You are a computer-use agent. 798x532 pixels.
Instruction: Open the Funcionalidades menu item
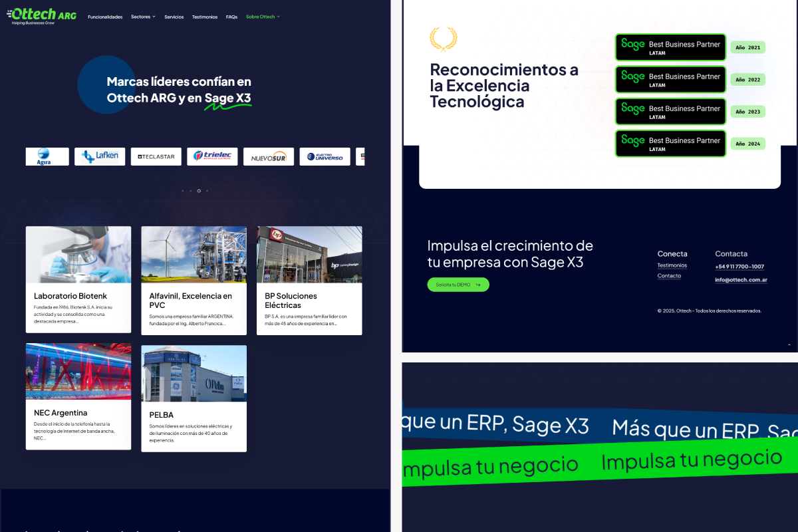coord(105,17)
